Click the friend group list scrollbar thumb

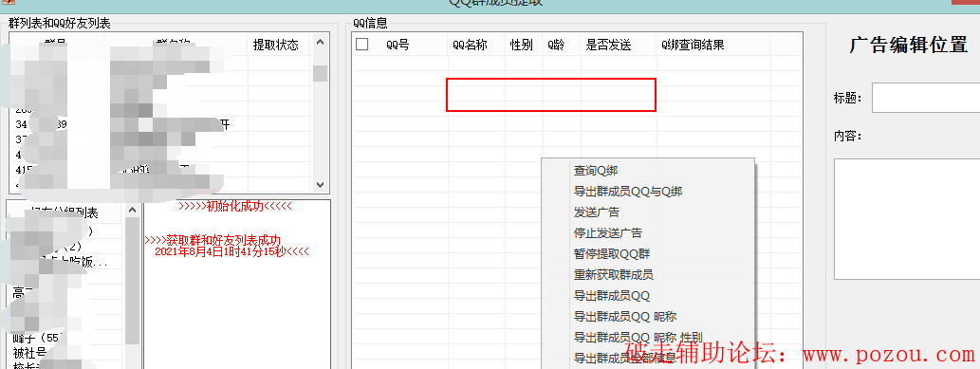132,281
